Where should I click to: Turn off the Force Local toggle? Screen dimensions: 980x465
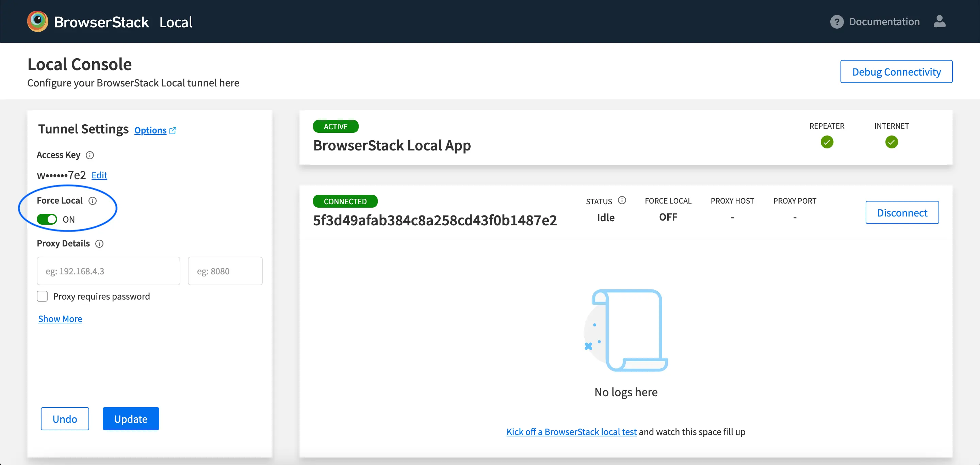[x=47, y=220]
